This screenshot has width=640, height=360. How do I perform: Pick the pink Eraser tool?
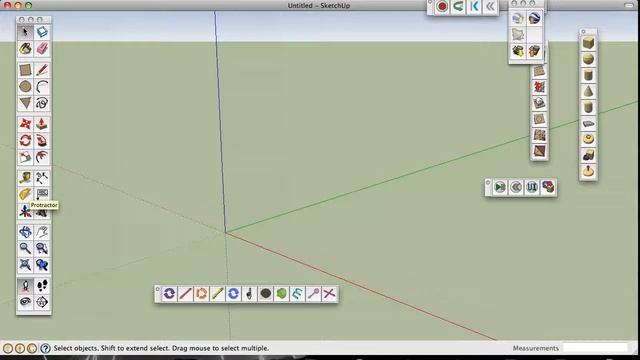42,49
